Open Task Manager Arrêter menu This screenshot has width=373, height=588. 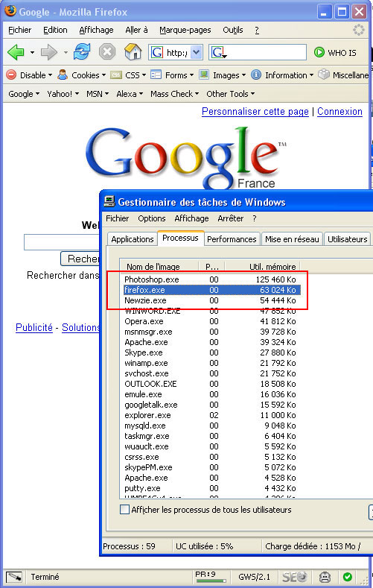click(x=230, y=218)
